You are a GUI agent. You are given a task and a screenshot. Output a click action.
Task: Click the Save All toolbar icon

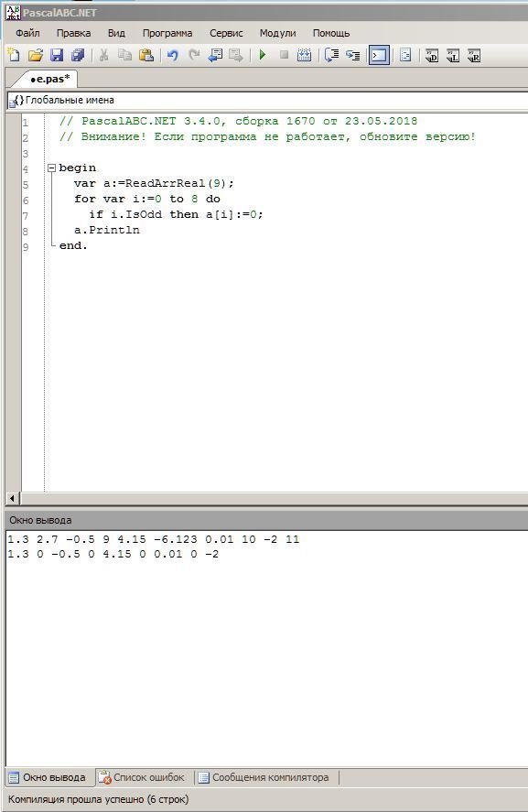tap(78, 55)
